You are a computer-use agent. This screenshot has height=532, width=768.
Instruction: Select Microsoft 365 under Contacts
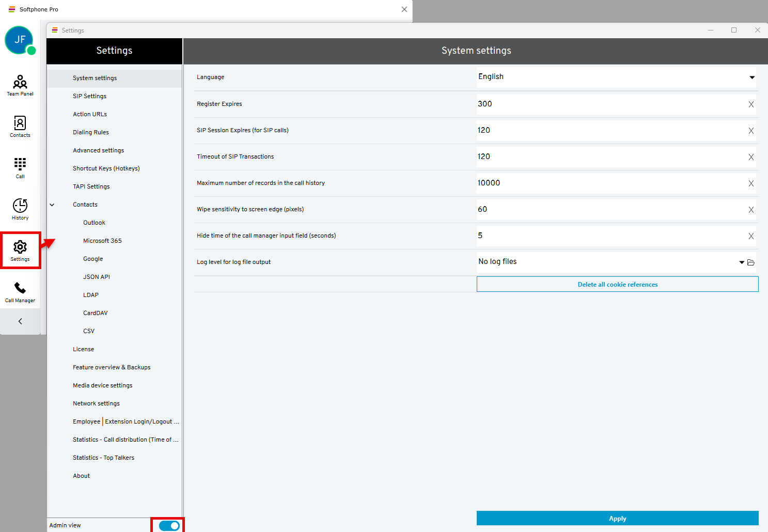[x=102, y=241]
